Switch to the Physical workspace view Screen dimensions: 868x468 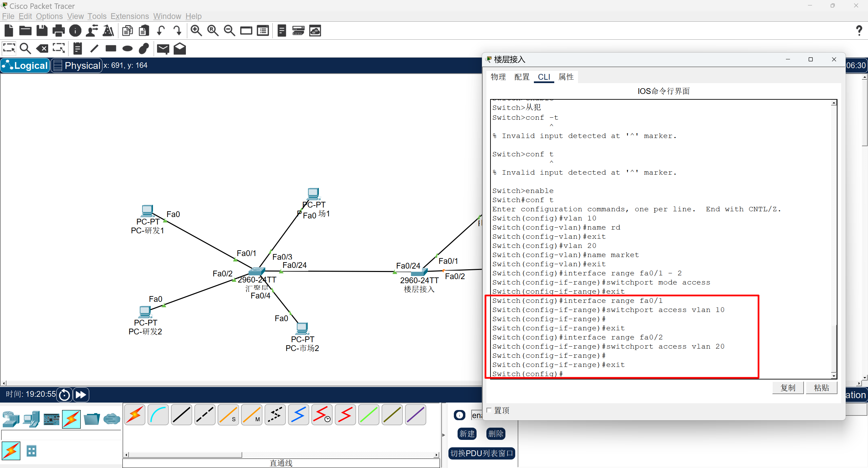(x=77, y=65)
